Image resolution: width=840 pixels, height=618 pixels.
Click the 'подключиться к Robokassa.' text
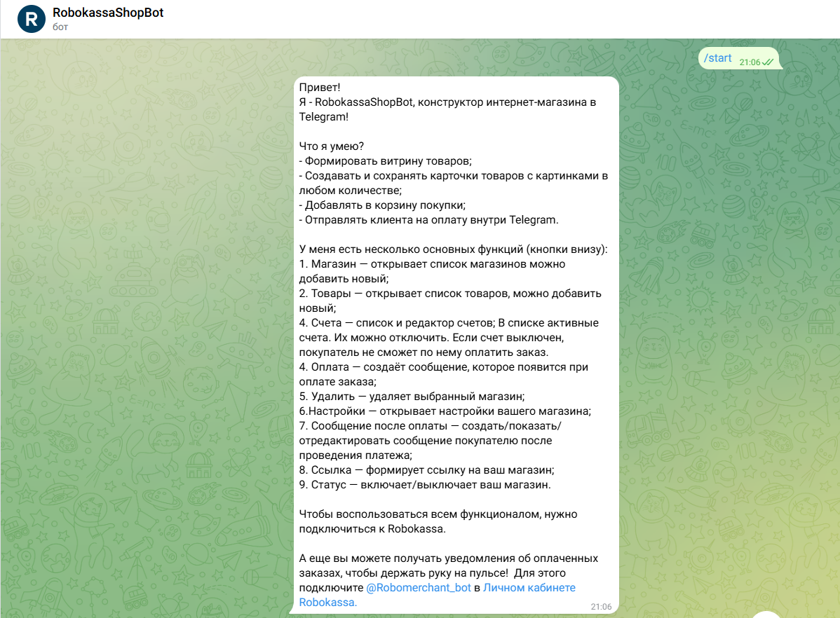pos(372,529)
